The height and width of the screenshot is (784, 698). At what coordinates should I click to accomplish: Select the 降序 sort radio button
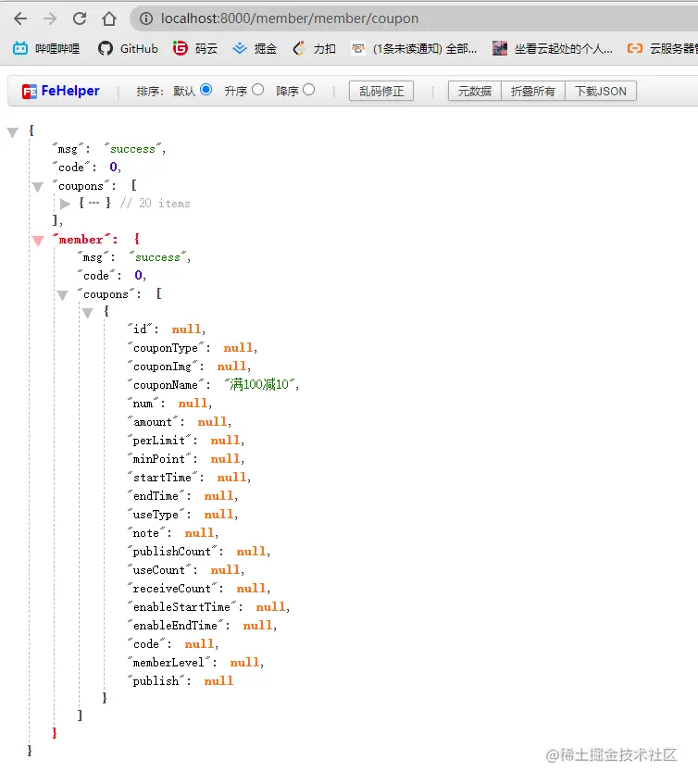(309, 90)
